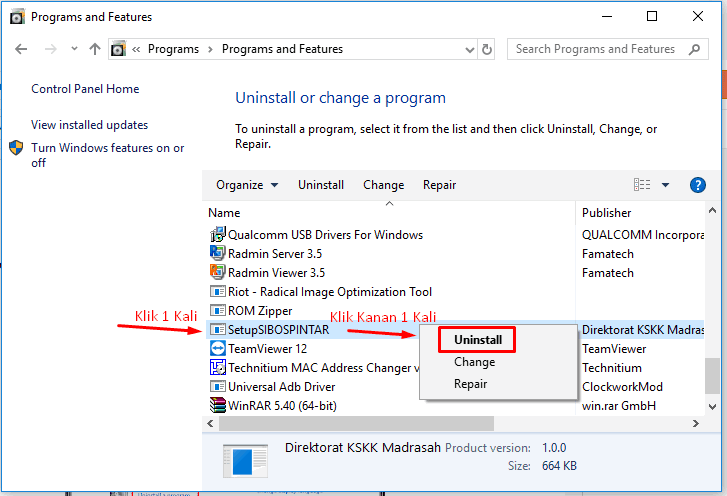Viewport: 727px width, 496px height.
Task: Click the TeamViewer 12 icon
Action: point(217,348)
